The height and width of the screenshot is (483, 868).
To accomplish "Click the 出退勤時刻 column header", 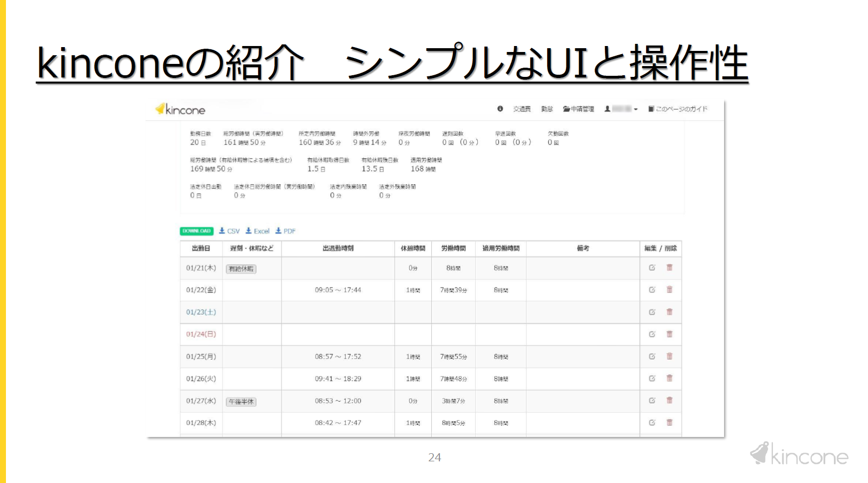I will (338, 249).
